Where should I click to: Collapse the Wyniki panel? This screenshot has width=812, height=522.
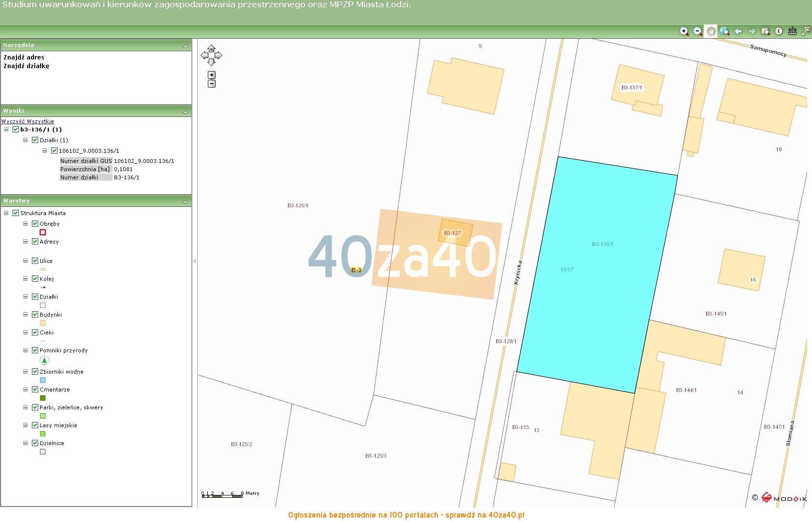point(185,112)
